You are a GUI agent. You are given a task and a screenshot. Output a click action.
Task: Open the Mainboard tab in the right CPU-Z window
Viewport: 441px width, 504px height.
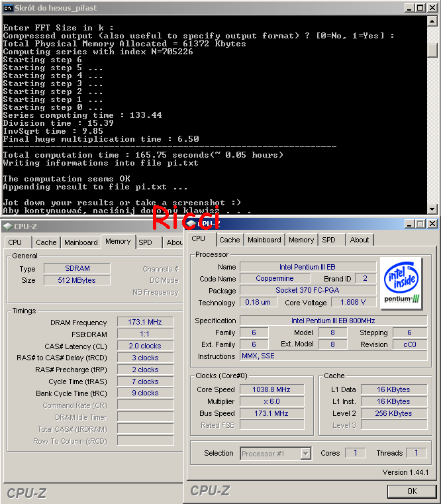tap(264, 240)
